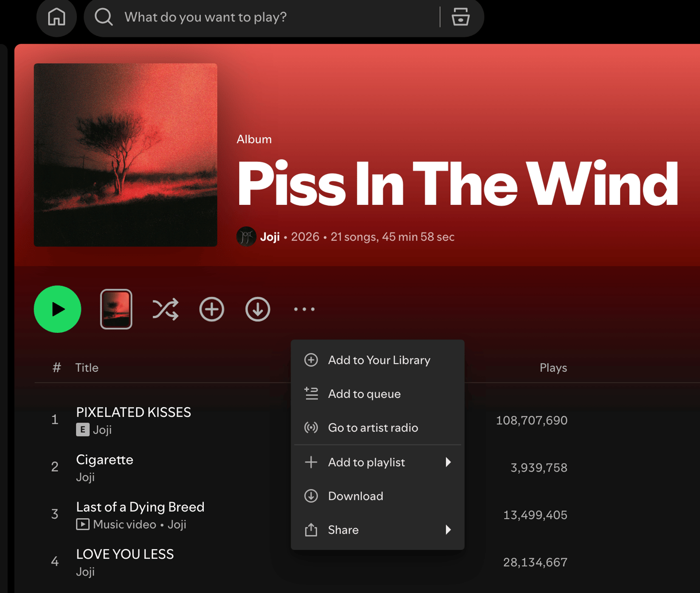The width and height of the screenshot is (700, 593).
Task: Choose Add to Your Library
Action: click(378, 360)
